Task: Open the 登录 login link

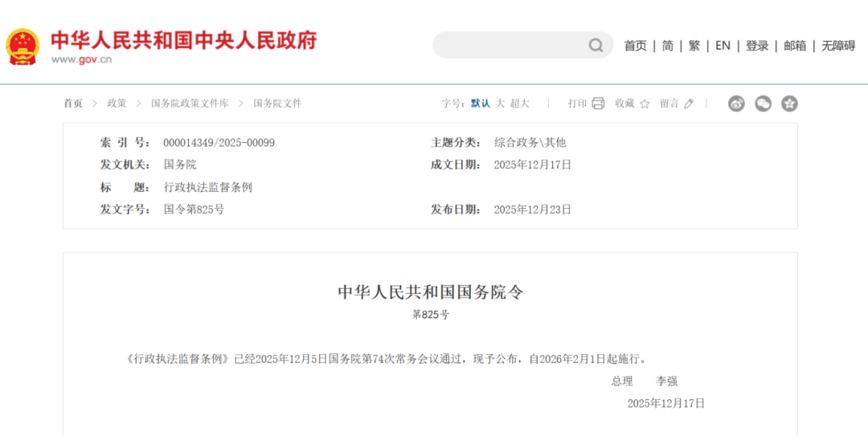Action: (757, 46)
